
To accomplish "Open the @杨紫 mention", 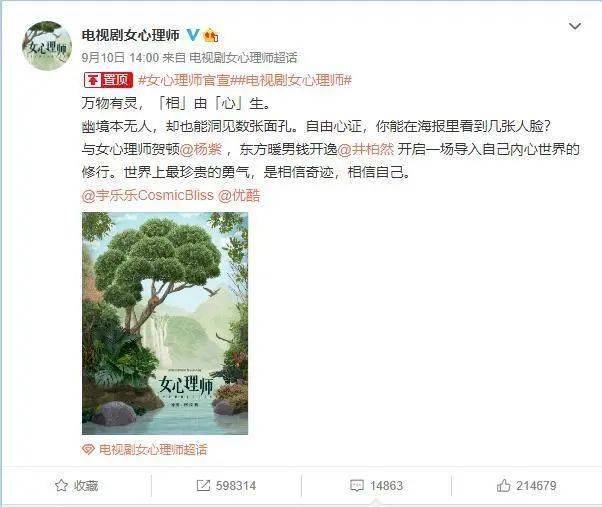I will point(201,149).
